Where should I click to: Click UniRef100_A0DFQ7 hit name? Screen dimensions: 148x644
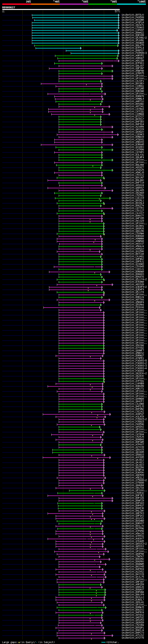[x=133, y=414]
